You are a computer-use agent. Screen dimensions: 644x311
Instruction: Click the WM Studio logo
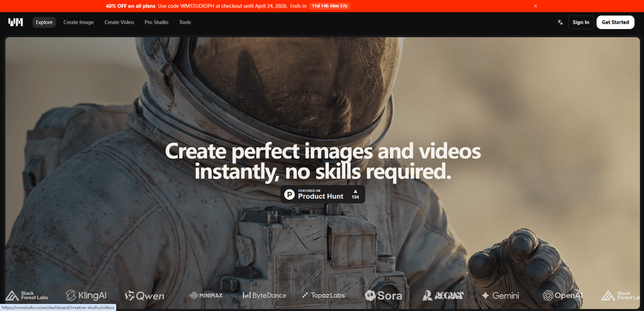tap(16, 22)
